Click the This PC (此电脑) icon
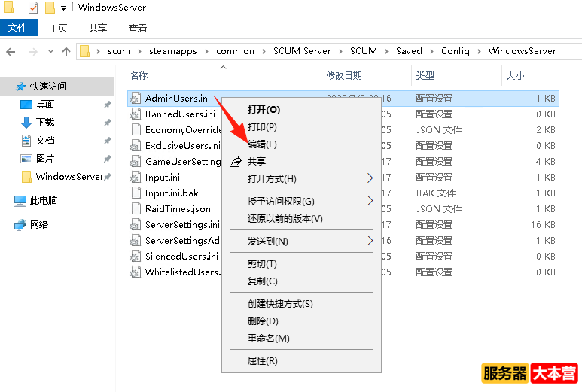Screen dimensions: 582x392 pos(20,201)
